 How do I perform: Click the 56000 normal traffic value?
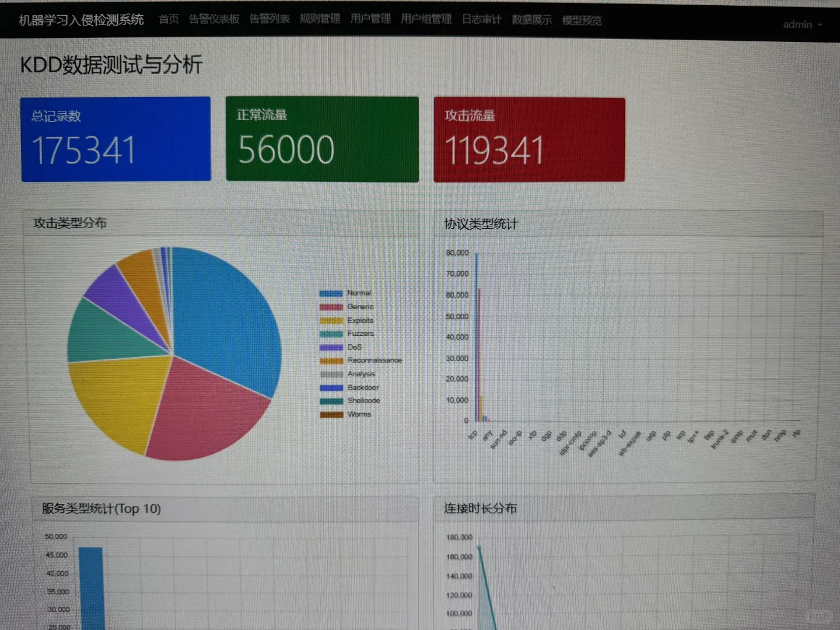pos(286,149)
